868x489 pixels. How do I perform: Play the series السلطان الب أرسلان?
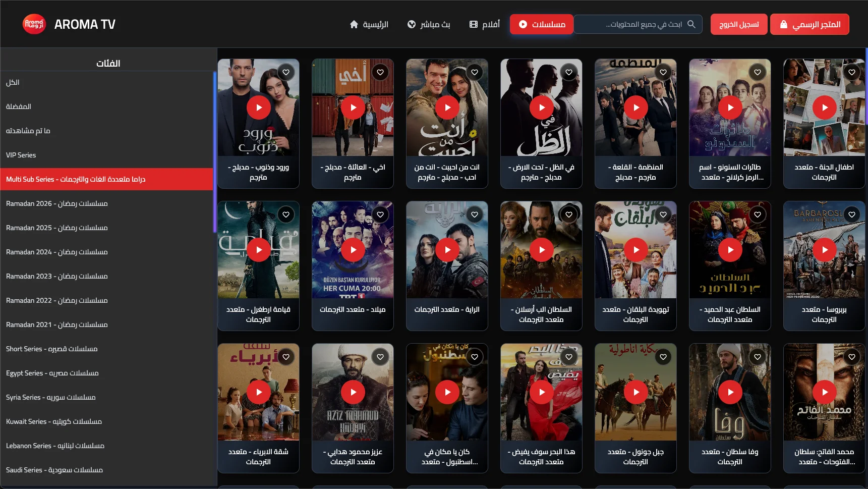pyautogui.click(x=542, y=250)
